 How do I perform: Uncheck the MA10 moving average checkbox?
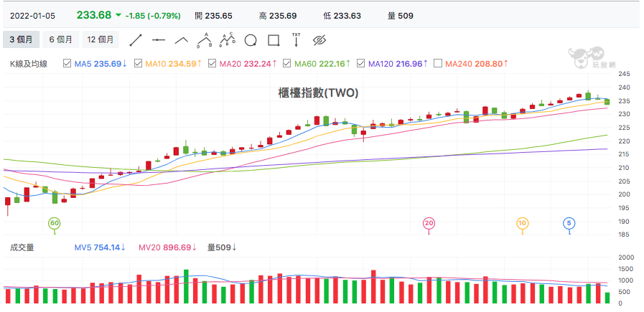(138, 64)
